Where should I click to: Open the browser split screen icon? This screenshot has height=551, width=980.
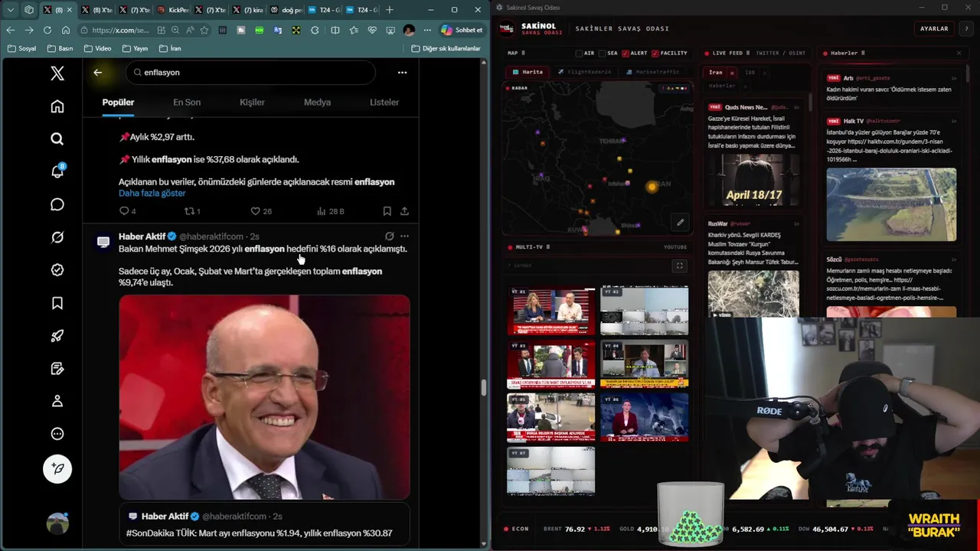[x=335, y=30]
